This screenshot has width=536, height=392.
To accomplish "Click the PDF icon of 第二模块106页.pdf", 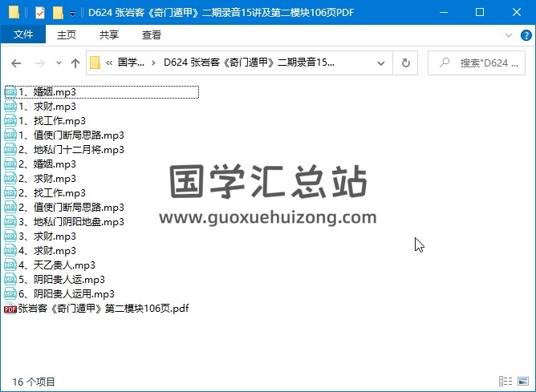I will (x=10, y=309).
